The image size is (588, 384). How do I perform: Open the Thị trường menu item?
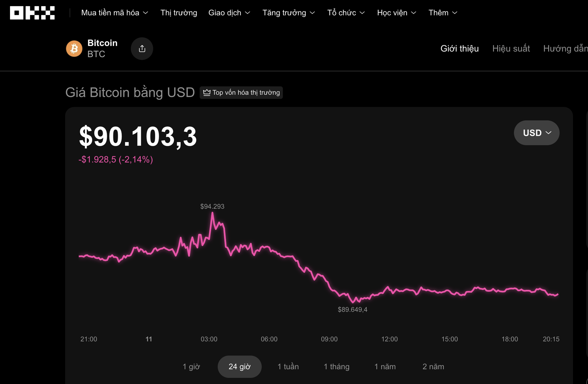pos(178,12)
